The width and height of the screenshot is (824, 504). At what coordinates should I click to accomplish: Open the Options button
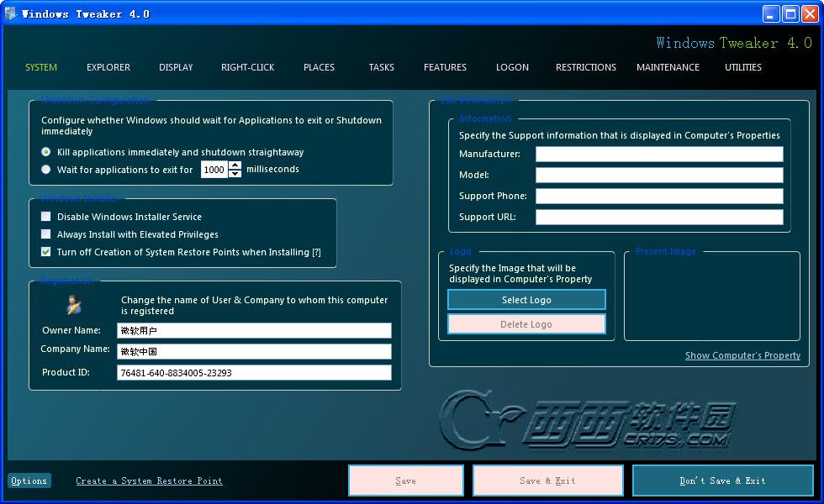click(x=29, y=480)
